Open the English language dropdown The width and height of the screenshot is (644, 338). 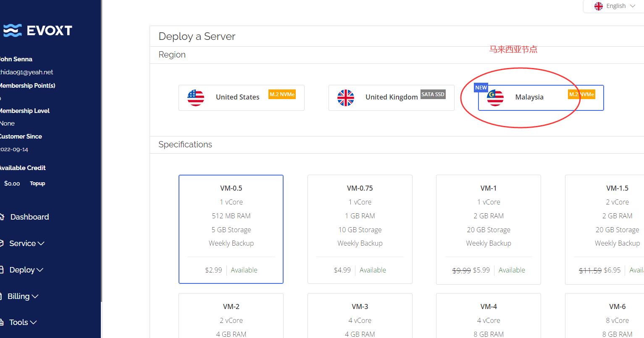[x=615, y=6]
